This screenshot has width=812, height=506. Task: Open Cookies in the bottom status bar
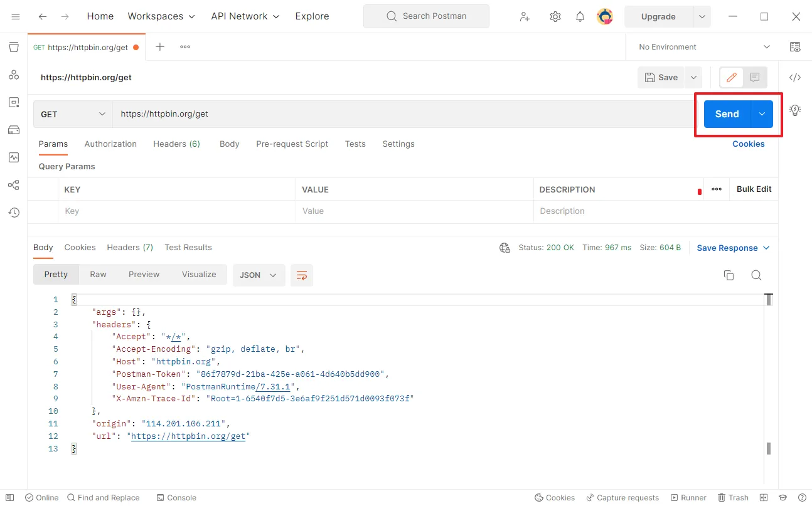[x=555, y=498]
